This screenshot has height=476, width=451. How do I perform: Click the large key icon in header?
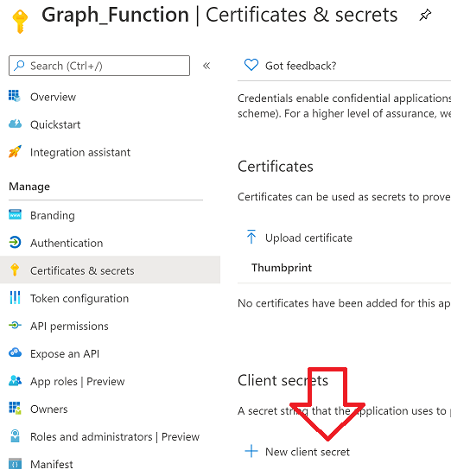pos(20,22)
